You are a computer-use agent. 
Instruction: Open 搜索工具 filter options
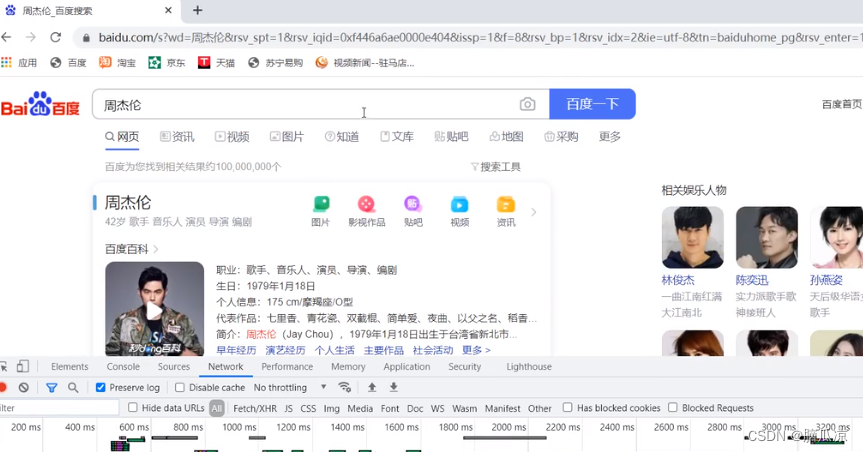click(x=496, y=166)
